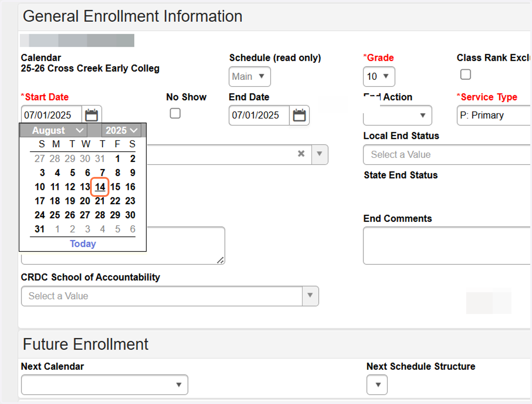Toggle the No Show checkbox
The height and width of the screenshot is (404, 532).
[175, 114]
